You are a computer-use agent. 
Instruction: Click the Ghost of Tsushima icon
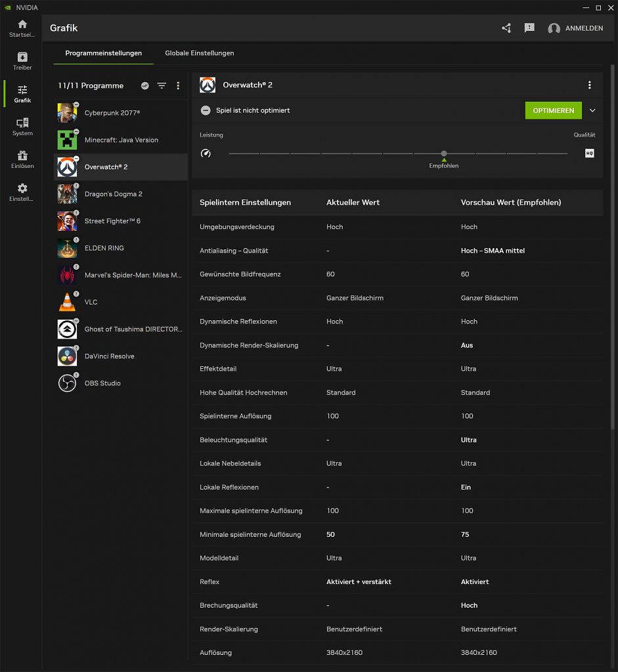(x=68, y=329)
